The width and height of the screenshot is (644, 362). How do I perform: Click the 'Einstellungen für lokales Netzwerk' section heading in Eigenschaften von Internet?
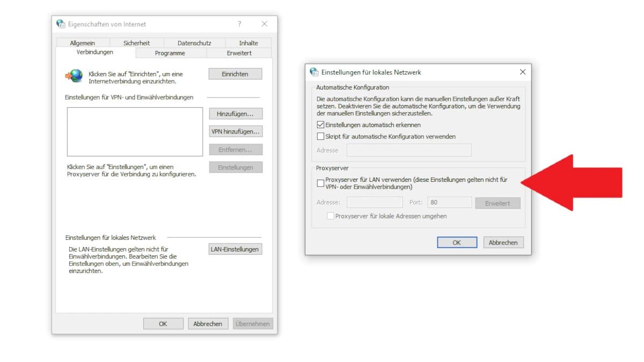tap(111, 237)
